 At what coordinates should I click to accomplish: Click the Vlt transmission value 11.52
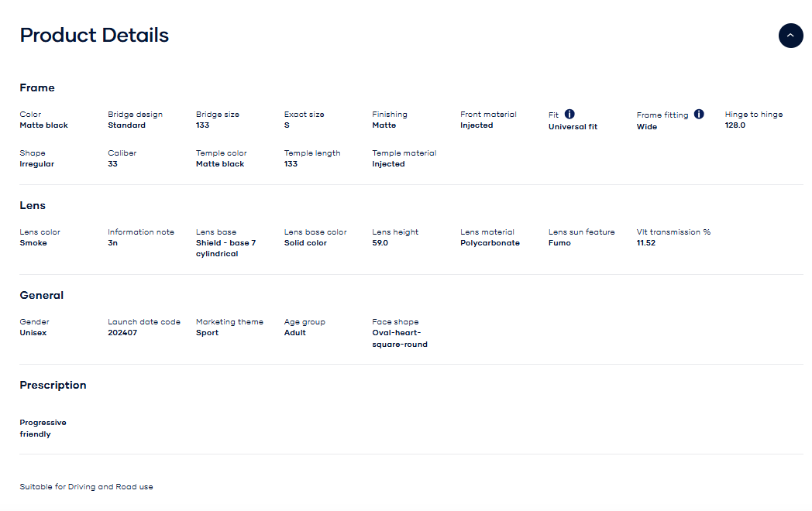click(x=646, y=242)
